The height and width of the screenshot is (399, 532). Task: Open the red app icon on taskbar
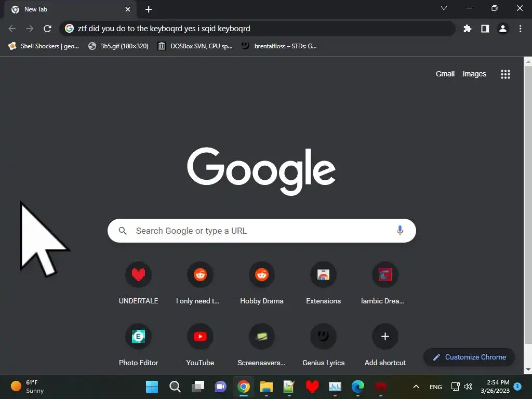(381, 387)
